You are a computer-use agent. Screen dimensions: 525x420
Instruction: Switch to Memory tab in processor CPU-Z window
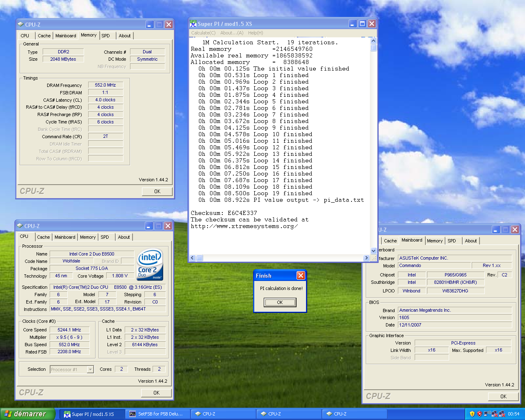tap(88, 237)
